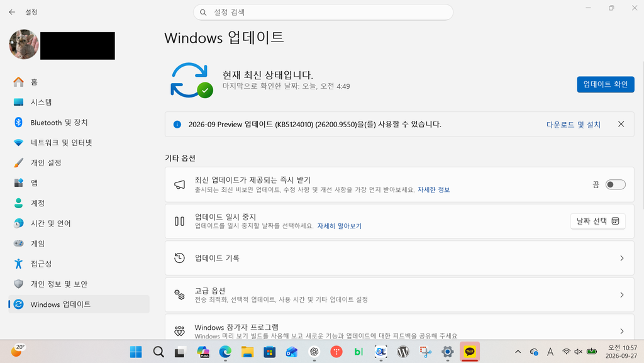Go to 시간 및 언어 settings
The height and width of the screenshot is (363, 644).
(x=78, y=223)
